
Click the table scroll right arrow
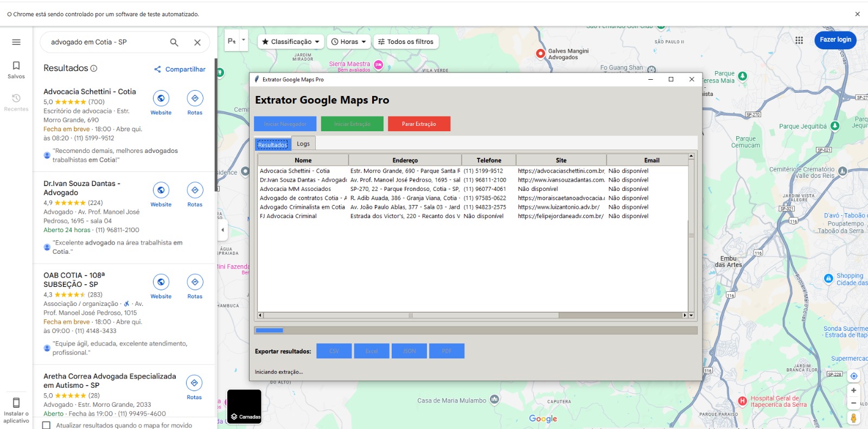coord(685,315)
